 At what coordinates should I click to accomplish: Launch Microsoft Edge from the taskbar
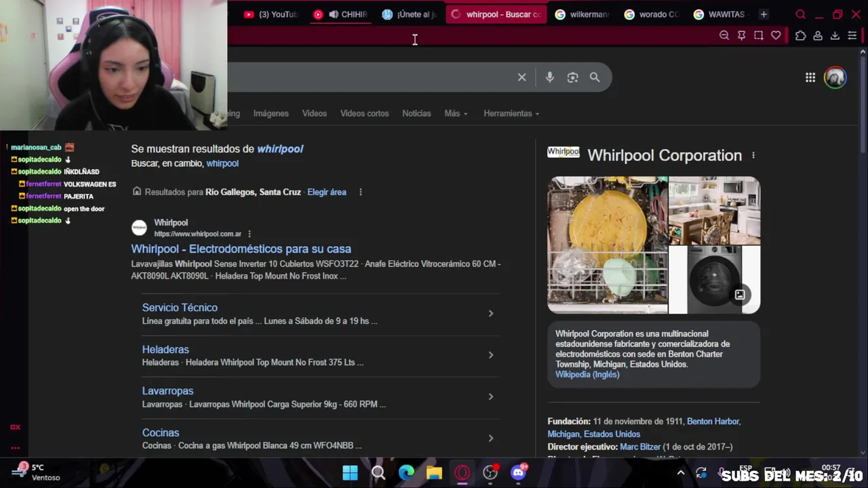[406, 472]
